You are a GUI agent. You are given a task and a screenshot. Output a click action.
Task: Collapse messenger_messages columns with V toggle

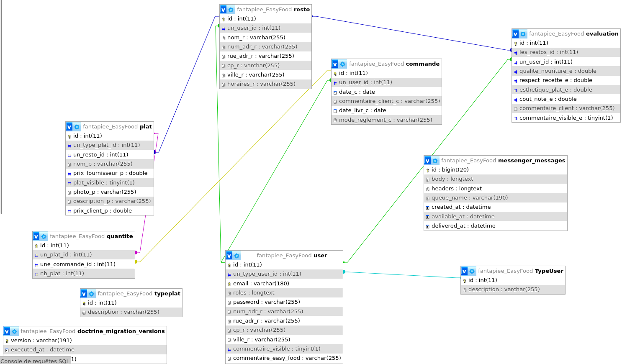(x=427, y=161)
